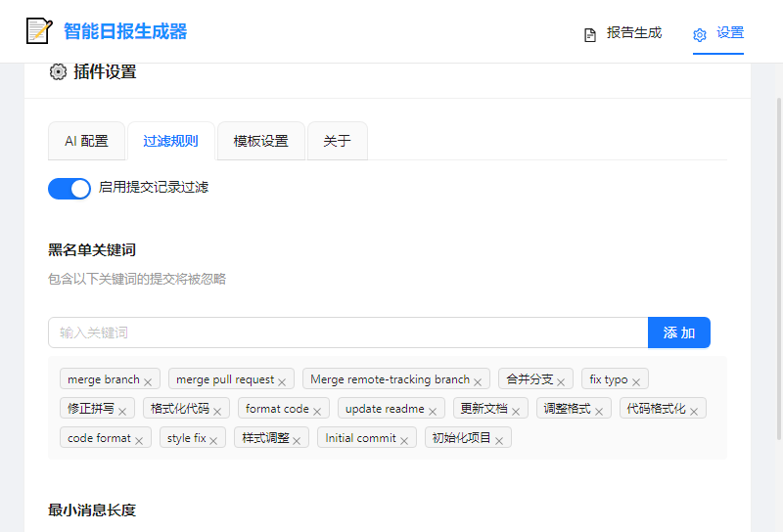Open the 关于 tab
The image size is (783, 532).
pos(337,141)
